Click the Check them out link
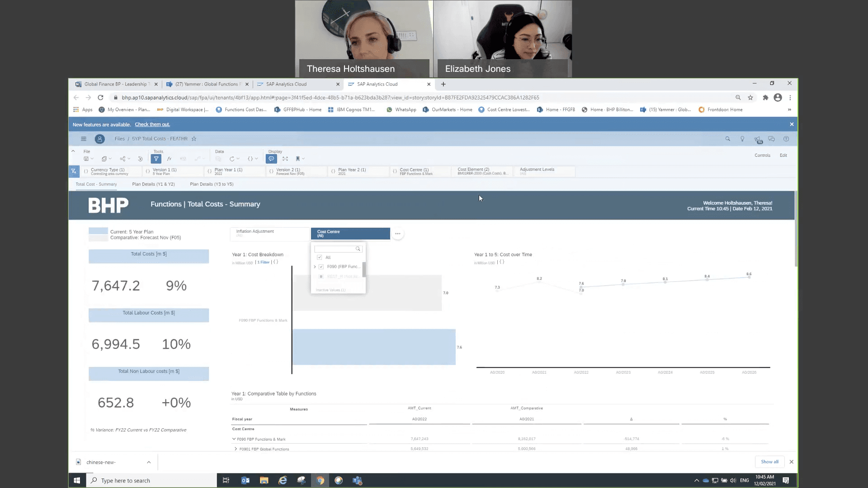Image resolution: width=868 pixels, height=488 pixels. [152, 124]
